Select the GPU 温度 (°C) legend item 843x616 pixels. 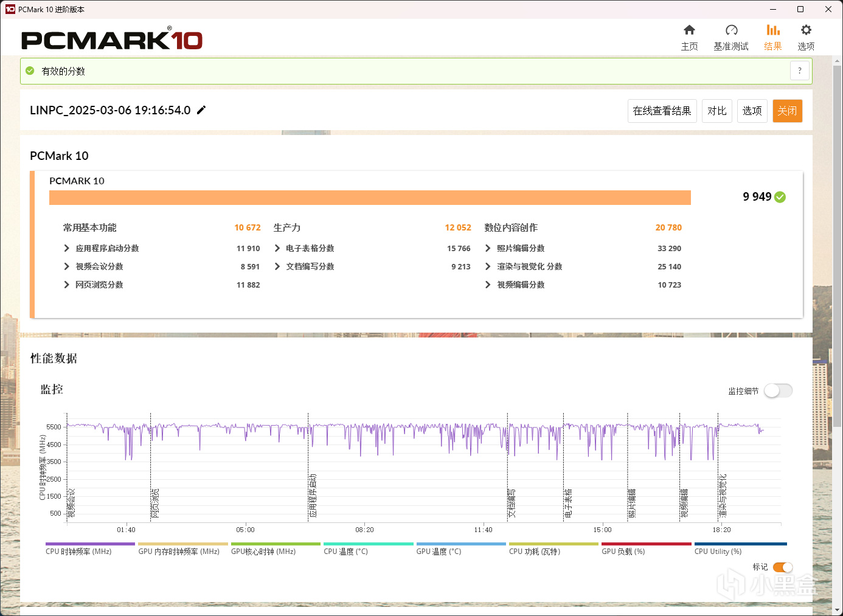coord(460,549)
